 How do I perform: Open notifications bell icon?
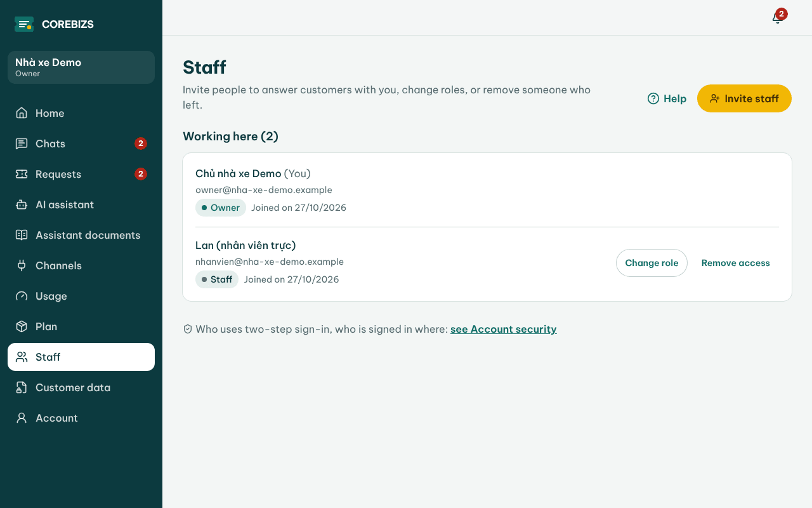(777, 18)
